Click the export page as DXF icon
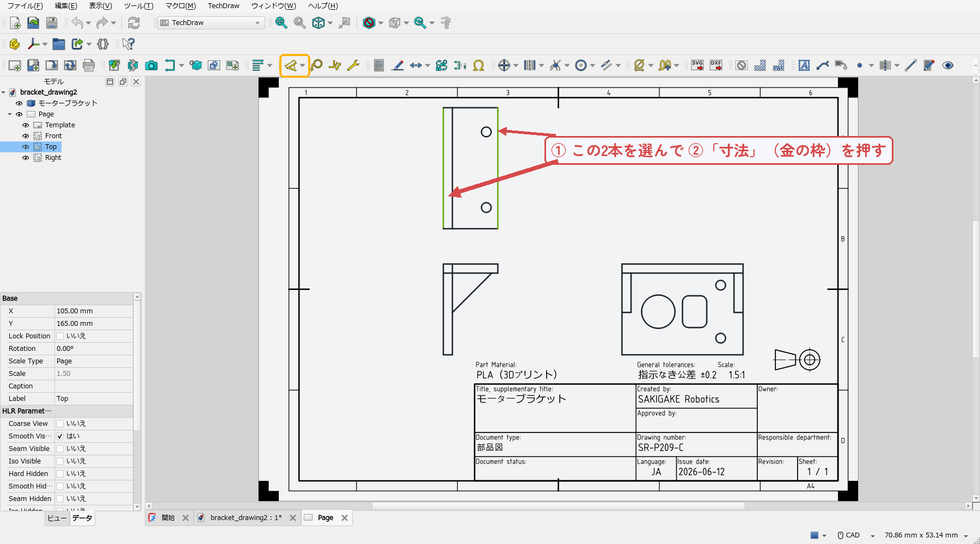This screenshot has width=980, height=544. tap(716, 66)
